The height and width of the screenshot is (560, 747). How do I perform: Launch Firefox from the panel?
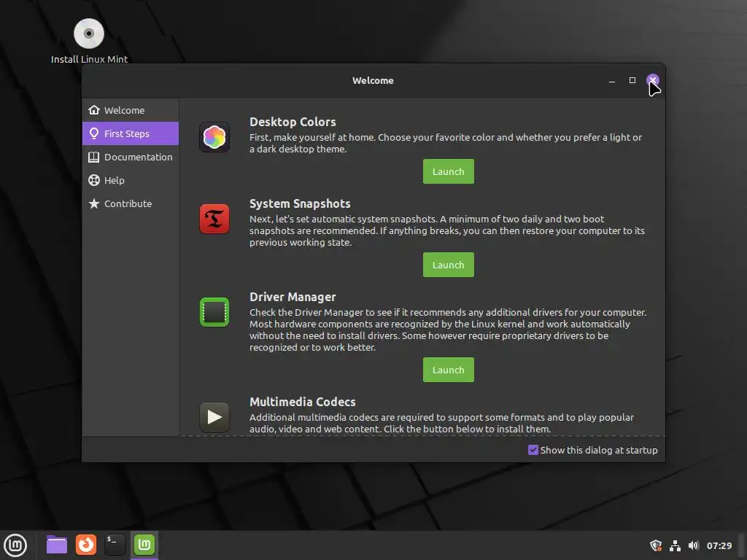tap(86, 545)
